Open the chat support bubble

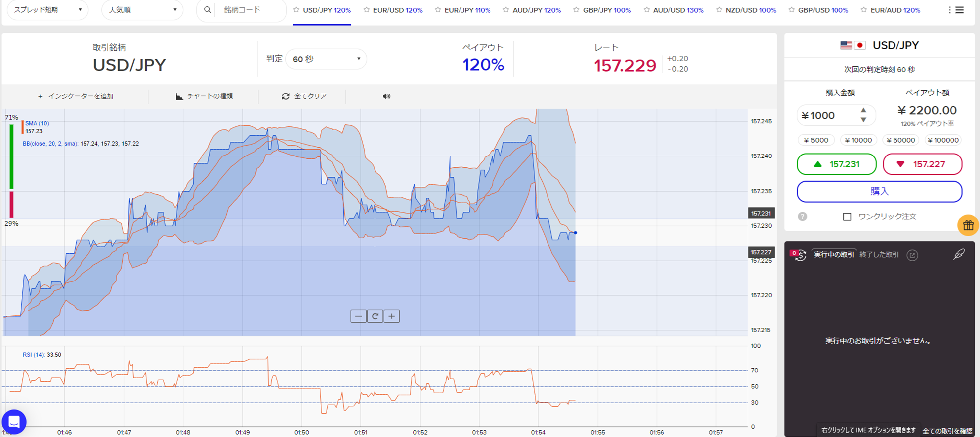point(14,422)
